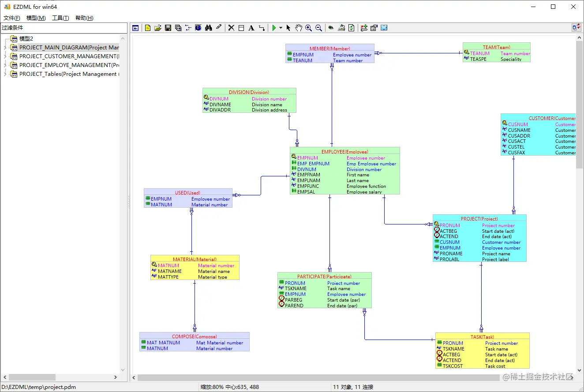The height and width of the screenshot is (392, 584).
Task: Save the model with the floppy disk icon
Action: click(168, 28)
